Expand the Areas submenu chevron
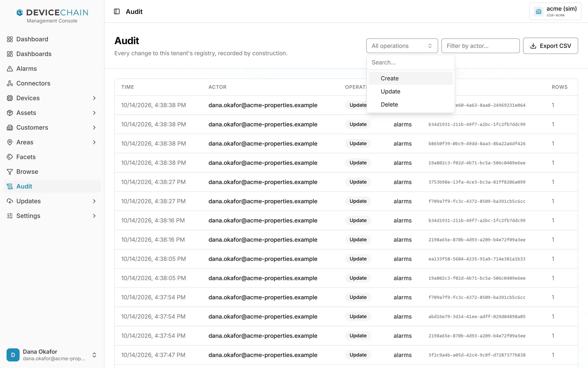 [94, 142]
